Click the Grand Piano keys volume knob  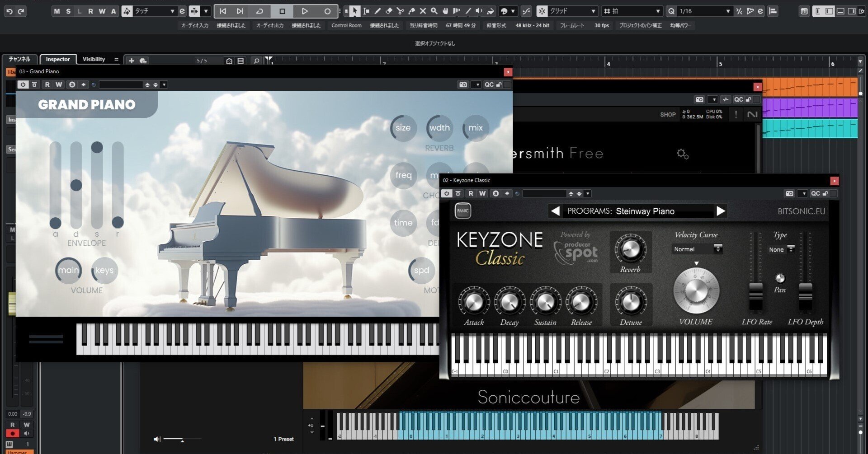coord(104,270)
